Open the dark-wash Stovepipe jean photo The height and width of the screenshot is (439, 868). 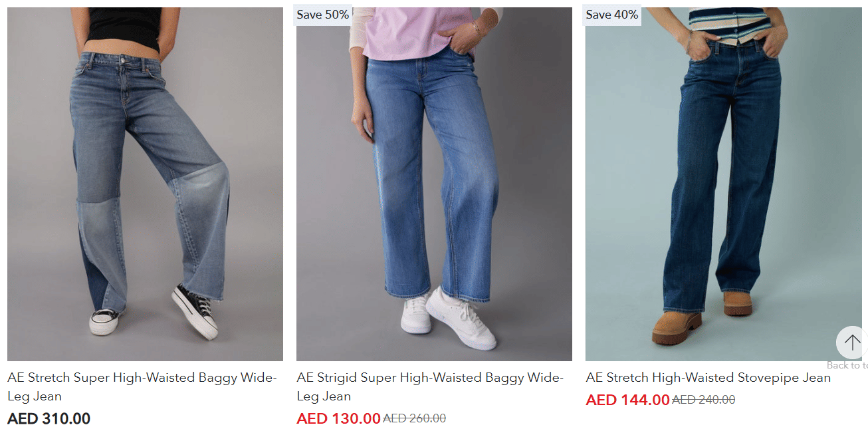(x=723, y=184)
